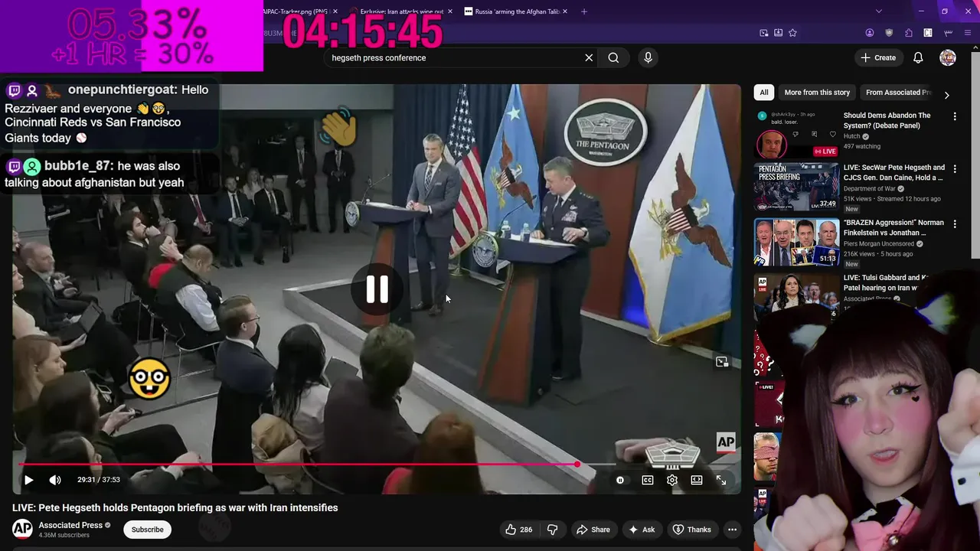Open the Associated Press channel name link
The width and height of the screenshot is (980, 551).
click(70, 525)
